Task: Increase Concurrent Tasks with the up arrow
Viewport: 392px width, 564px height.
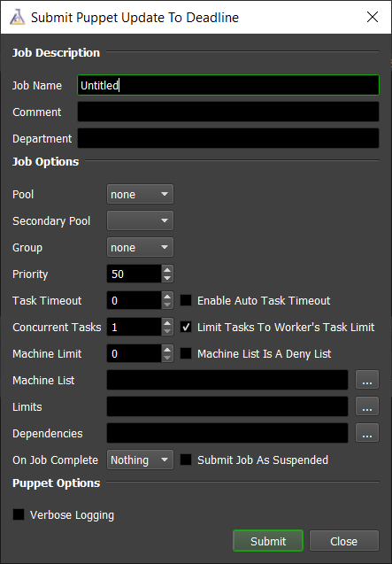Action: click(167, 323)
